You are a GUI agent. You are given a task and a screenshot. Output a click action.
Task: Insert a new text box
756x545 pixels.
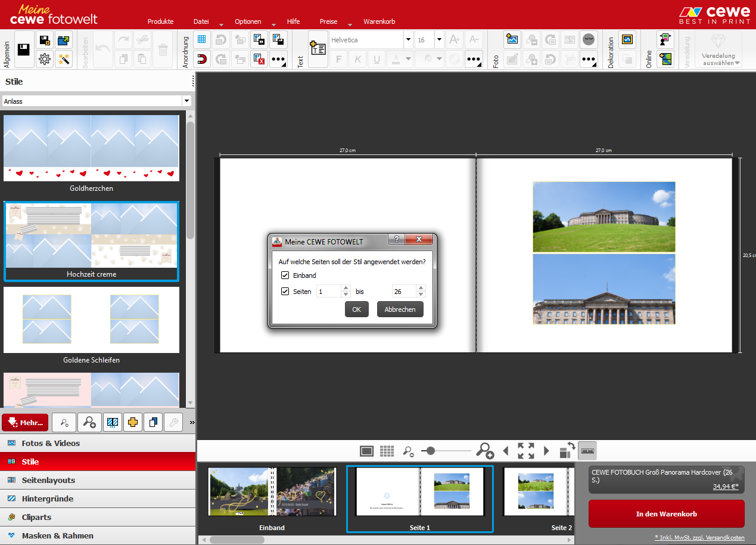click(x=317, y=49)
